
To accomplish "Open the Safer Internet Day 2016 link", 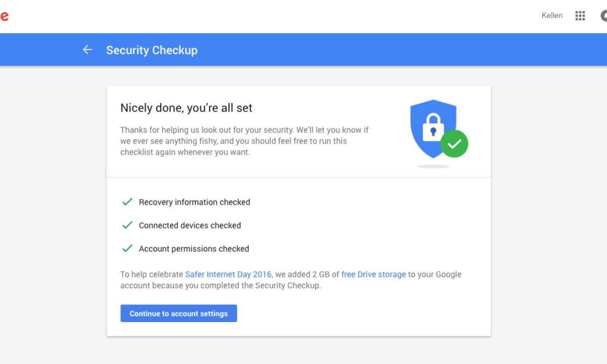I will point(228,275).
